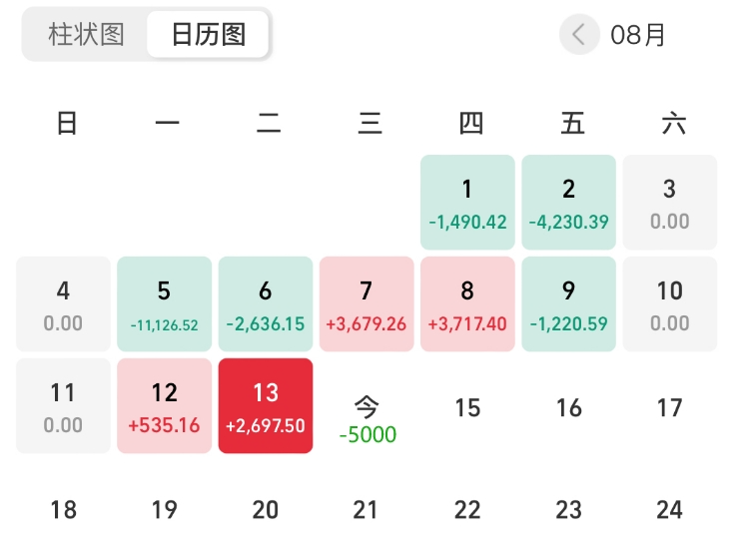This screenshot has height=560, width=746.
Task: Select date 22 in calendar
Action: coord(467,510)
